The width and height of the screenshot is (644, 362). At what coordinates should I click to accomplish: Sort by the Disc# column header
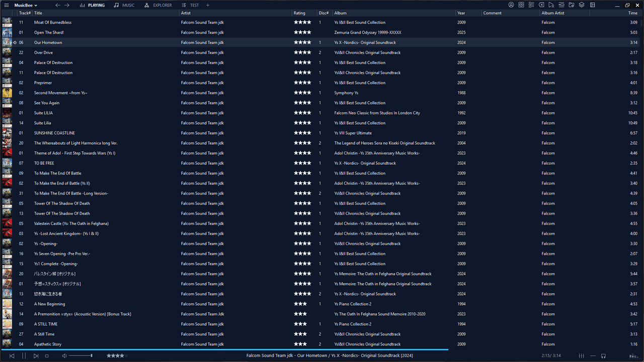[x=325, y=13]
